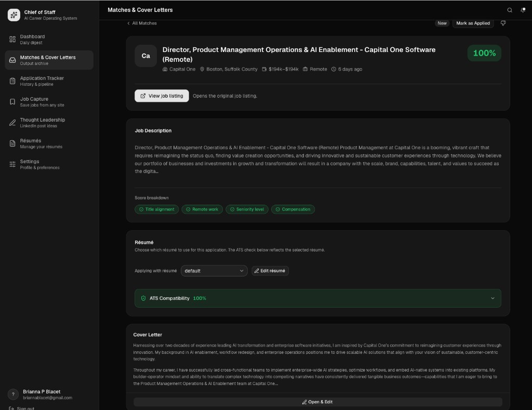Click the Job Description heading
Image resolution: width=532 pixels, height=410 pixels.
(153, 130)
